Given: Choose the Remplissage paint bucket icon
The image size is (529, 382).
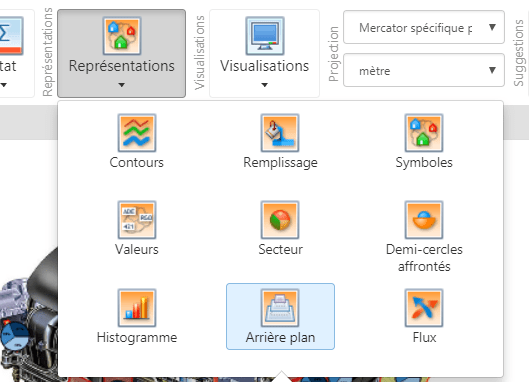Looking at the screenshot, I should (x=280, y=133).
